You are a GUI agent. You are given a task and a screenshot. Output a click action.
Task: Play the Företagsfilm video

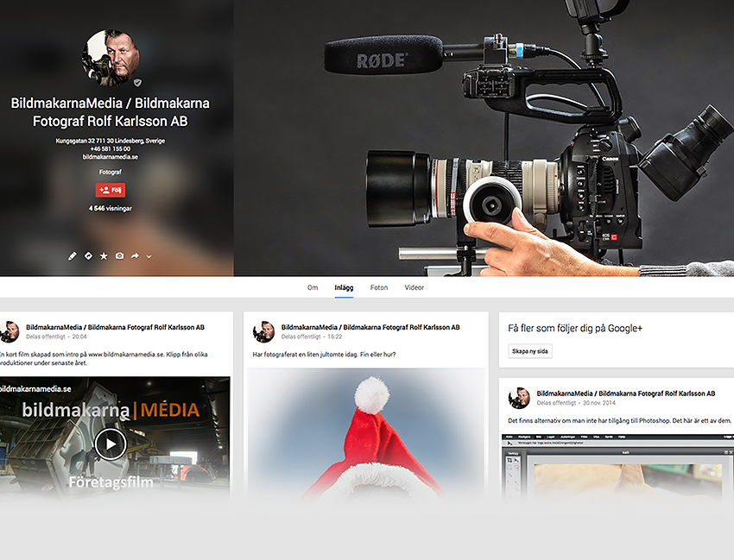[x=111, y=444]
